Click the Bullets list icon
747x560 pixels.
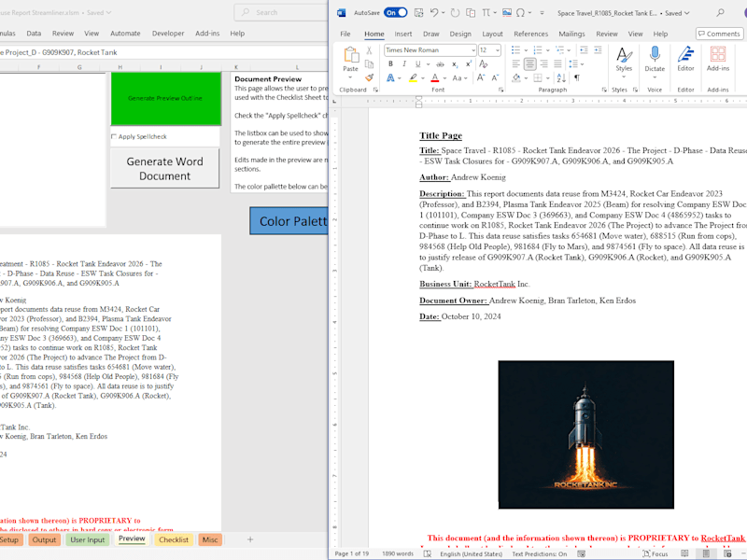tap(515, 50)
